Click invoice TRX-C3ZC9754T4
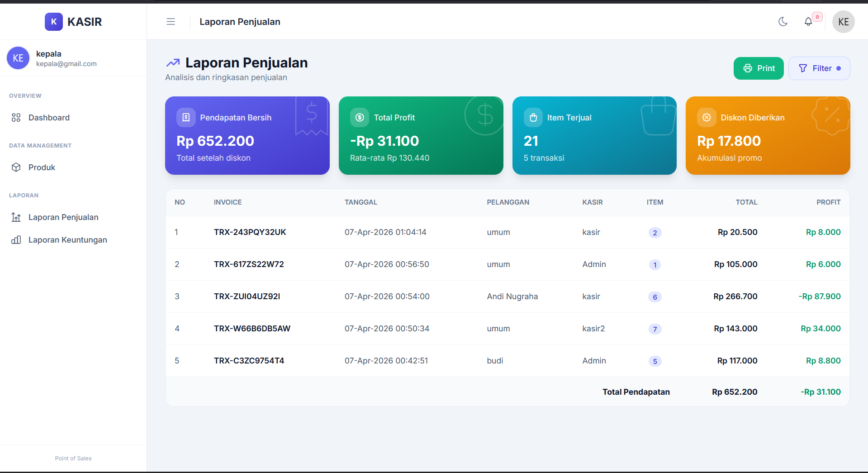Viewport: 868px width, 473px height. (x=249, y=361)
